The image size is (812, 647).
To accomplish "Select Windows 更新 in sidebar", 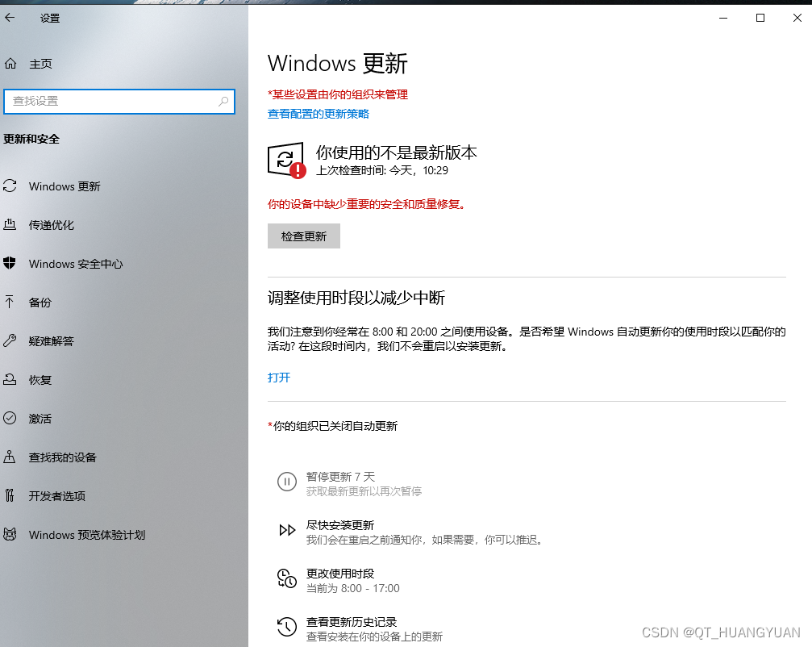I will pos(65,186).
